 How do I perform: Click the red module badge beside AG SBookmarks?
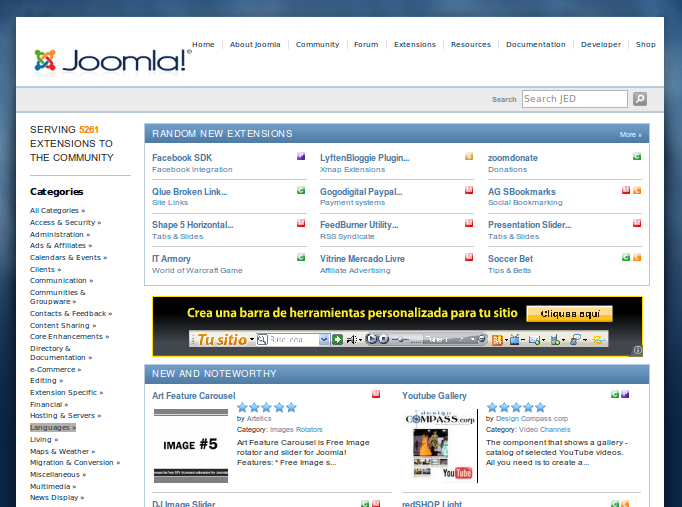[x=626, y=190]
